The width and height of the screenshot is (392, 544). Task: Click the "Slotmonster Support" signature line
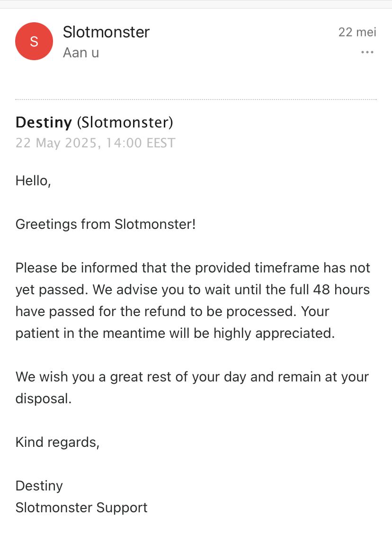[81, 508]
